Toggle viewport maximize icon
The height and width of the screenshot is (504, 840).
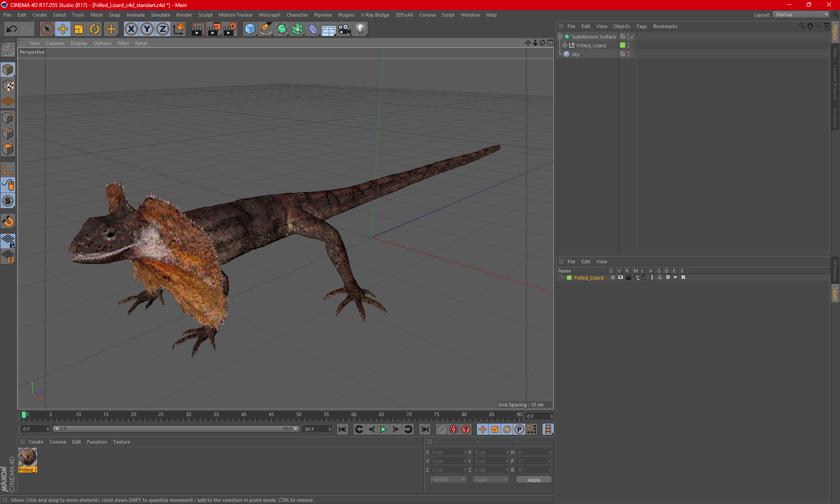(550, 43)
